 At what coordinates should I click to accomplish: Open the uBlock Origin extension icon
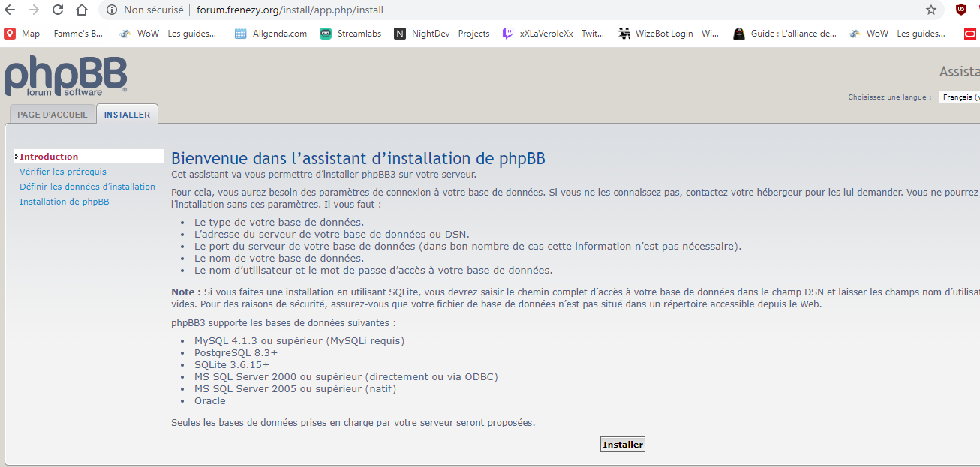[960, 10]
